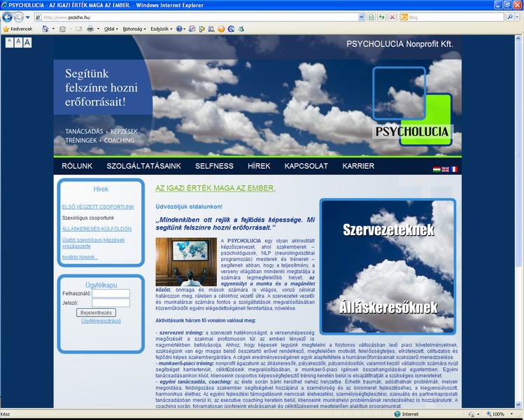Screen dimensions: 524x420
Task: Click the blue Help question mark icon
Action: (x=179, y=29)
